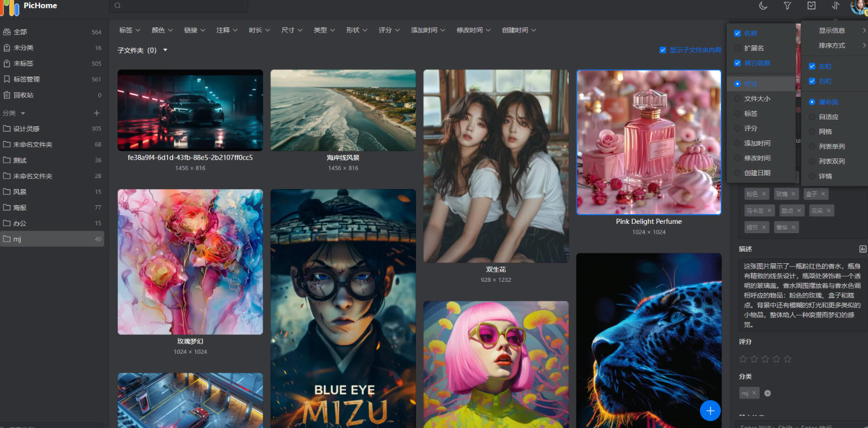Add a category with the plus icon beside mj

(x=768, y=393)
